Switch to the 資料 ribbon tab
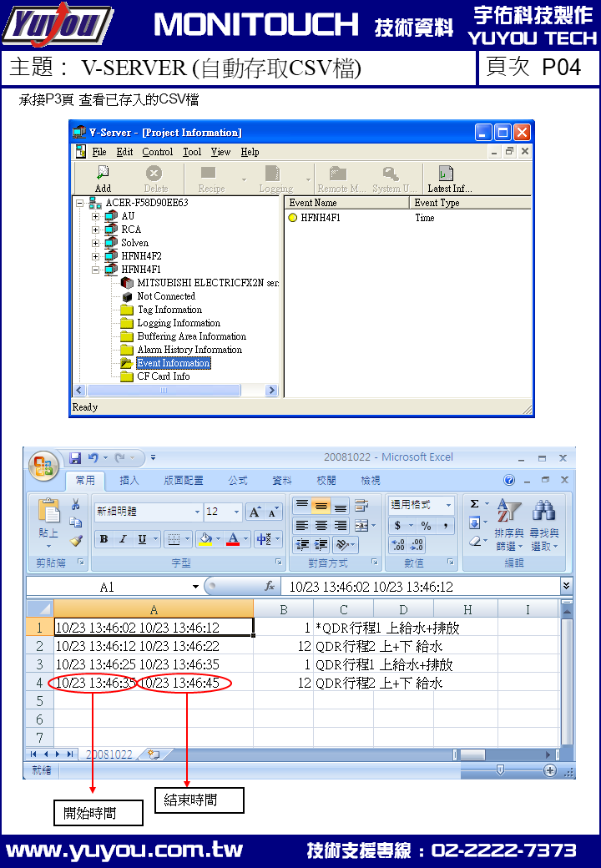Screen dimensions: 601x868 [282, 481]
